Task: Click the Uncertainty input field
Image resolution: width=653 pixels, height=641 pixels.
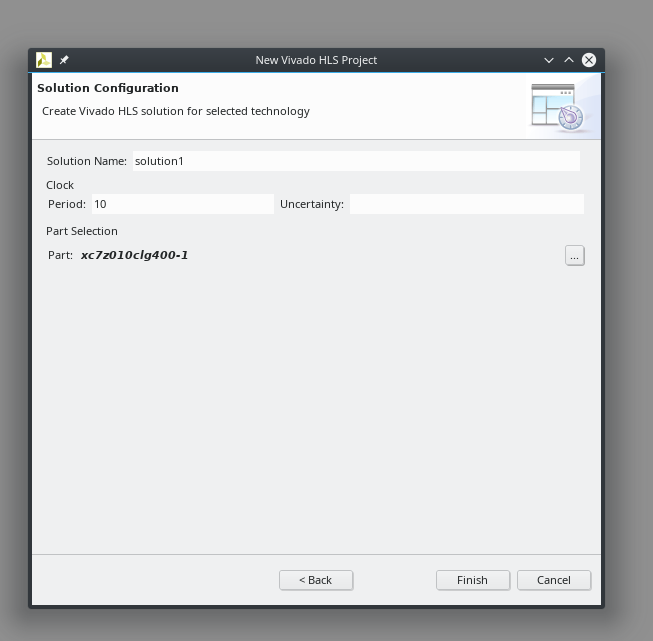Action: [x=467, y=204]
